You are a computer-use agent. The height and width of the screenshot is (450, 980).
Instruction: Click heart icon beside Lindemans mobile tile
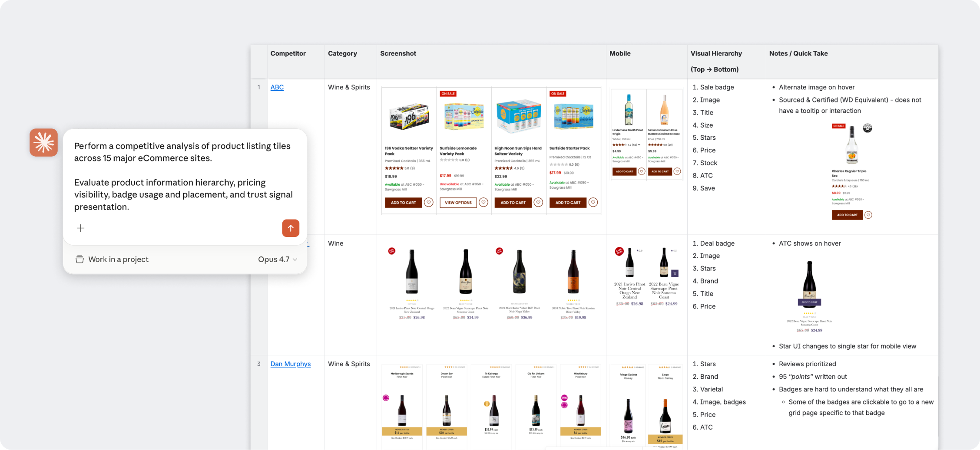[642, 171]
